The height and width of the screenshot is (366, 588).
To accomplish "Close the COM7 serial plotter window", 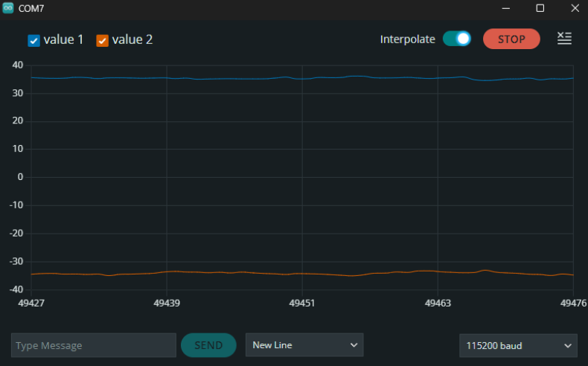I will 574,8.
